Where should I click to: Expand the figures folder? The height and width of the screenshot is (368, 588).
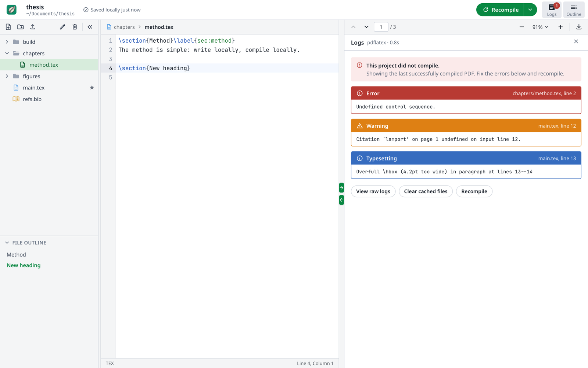pos(7,76)
